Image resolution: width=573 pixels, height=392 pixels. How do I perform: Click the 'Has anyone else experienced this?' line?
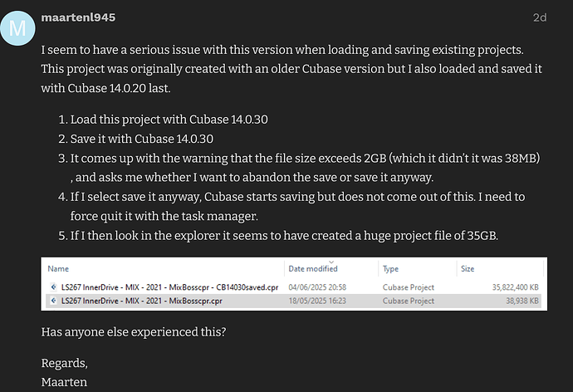(131, 331)
